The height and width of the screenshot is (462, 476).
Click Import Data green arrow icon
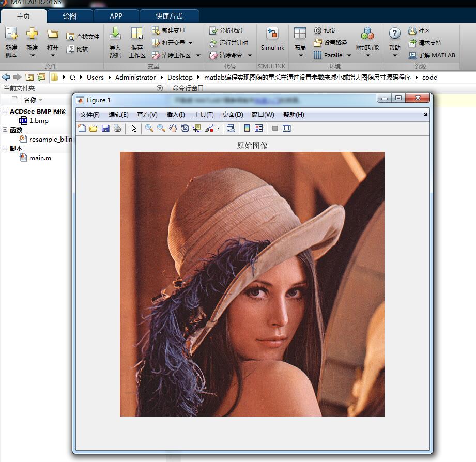coord(115,34)
